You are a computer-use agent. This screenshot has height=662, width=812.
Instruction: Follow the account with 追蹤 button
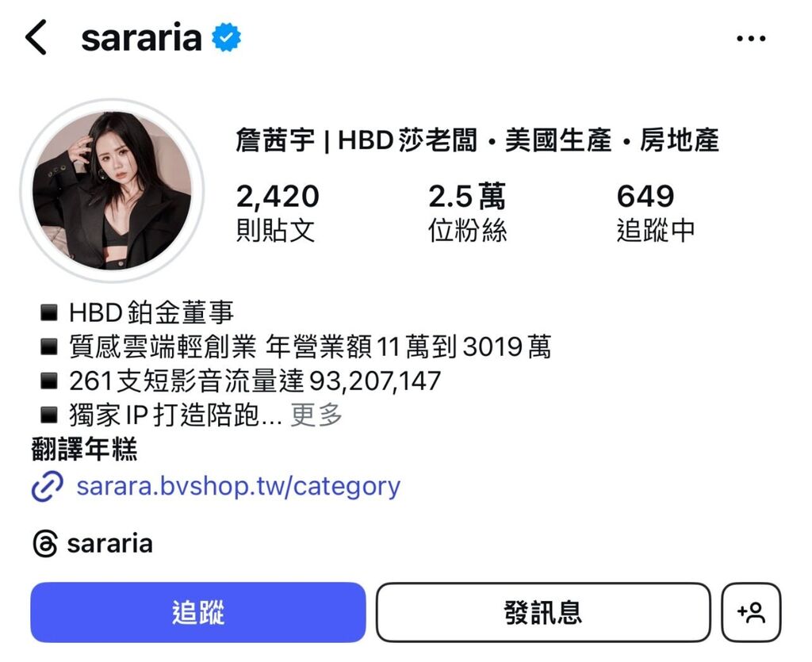pos(197,612)
